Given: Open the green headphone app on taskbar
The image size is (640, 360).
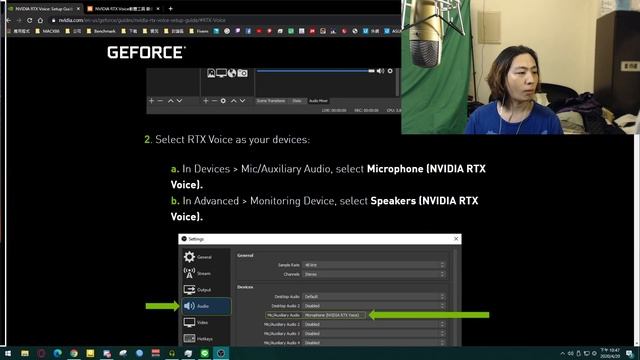Looking at the screenshot, I should (x=172, y=353).
